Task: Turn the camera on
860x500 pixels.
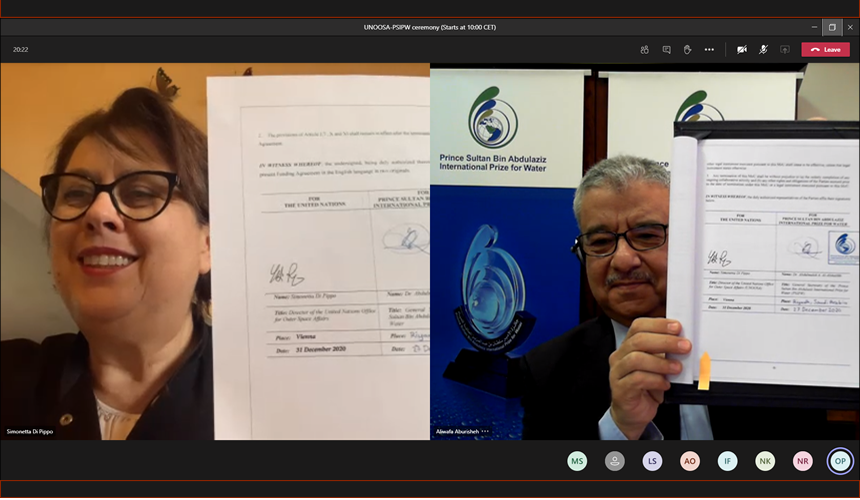Action: pos(742,50)
